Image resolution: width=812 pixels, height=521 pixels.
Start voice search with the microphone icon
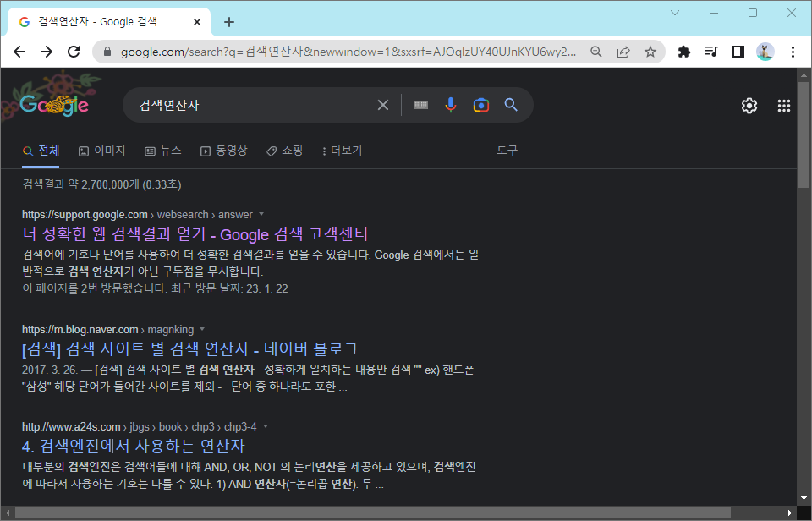(451, 105)
